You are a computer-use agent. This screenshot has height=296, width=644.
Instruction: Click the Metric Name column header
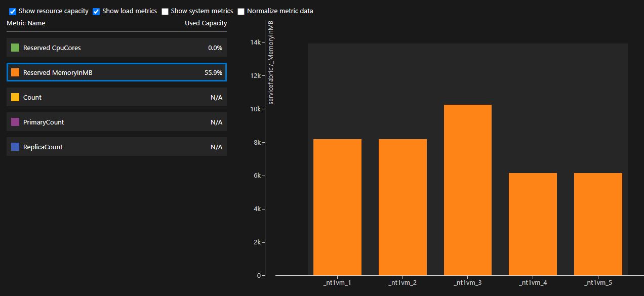[x=26, y=23]
